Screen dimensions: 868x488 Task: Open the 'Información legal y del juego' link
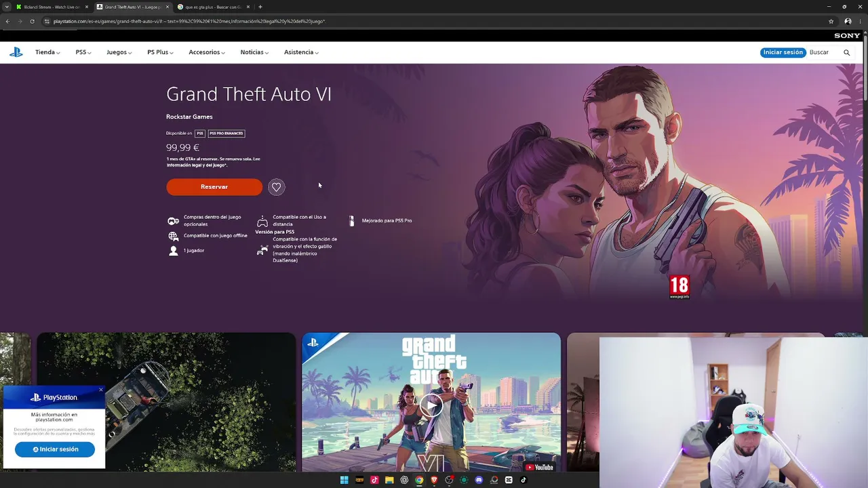197,165
